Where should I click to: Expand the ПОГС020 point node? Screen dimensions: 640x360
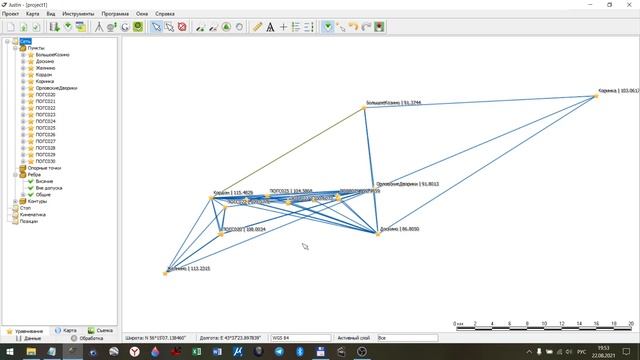pos(23,95)
